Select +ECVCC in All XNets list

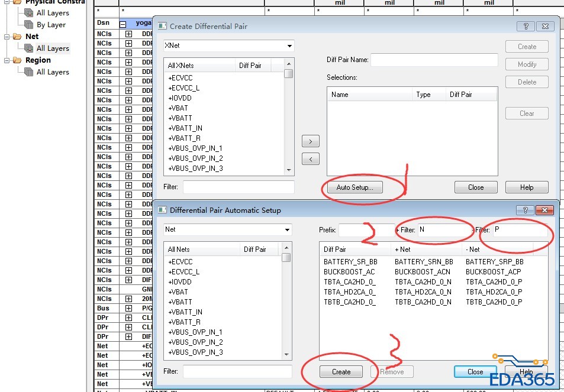180,78
